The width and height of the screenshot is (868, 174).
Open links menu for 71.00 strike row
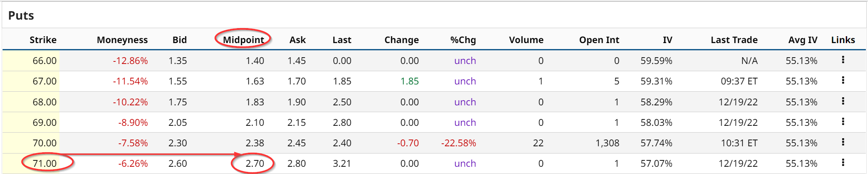(843, 162)
